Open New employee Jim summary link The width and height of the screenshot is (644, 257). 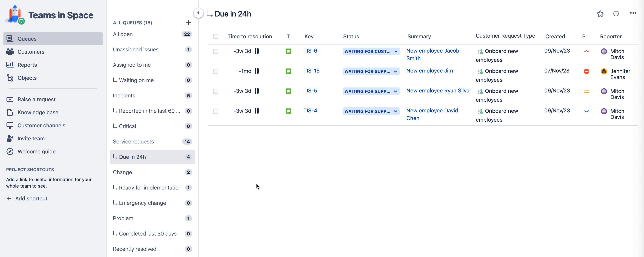point(429,71)
